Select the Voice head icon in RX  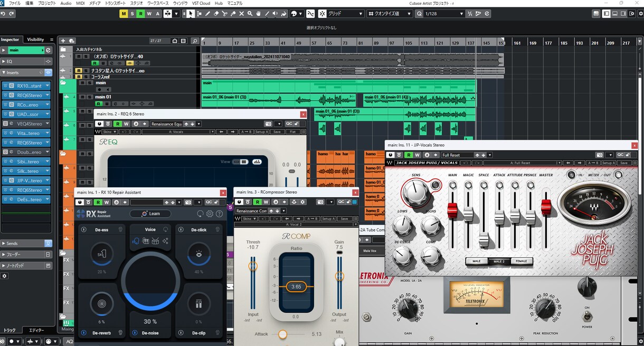click(136, 241)
